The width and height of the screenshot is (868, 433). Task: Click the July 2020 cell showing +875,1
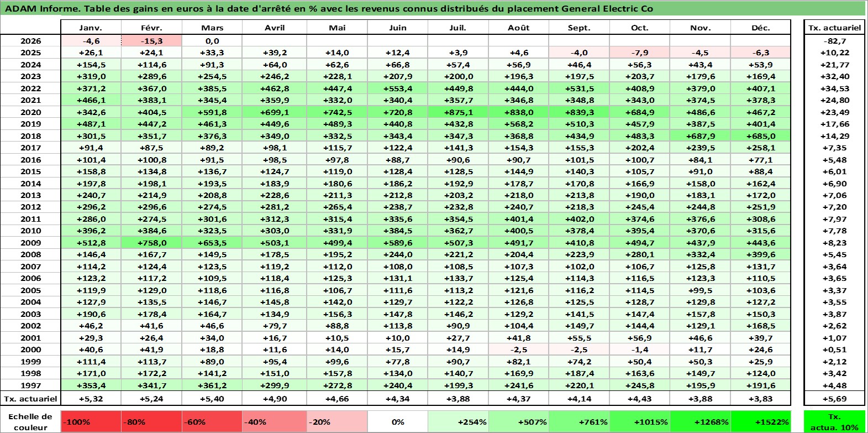coord(457,112)
